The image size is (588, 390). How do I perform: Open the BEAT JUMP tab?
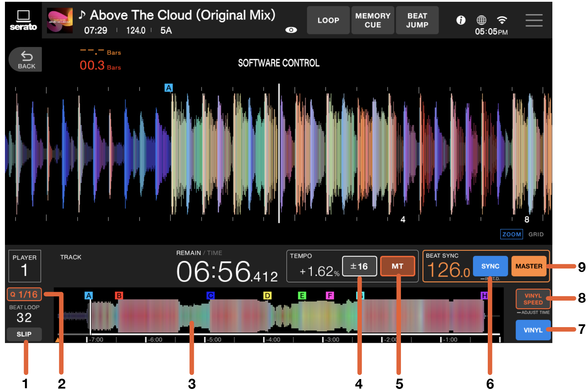point(417,20)
